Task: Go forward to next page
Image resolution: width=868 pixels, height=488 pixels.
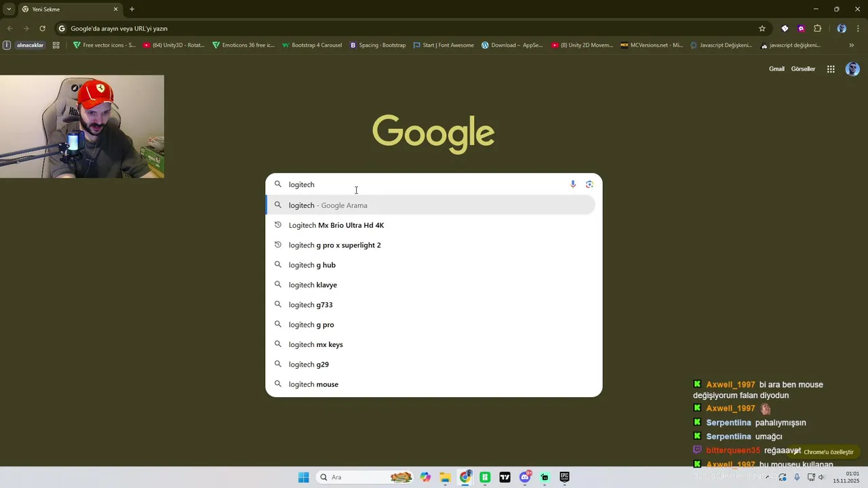Action: click(x=26, y=28)
